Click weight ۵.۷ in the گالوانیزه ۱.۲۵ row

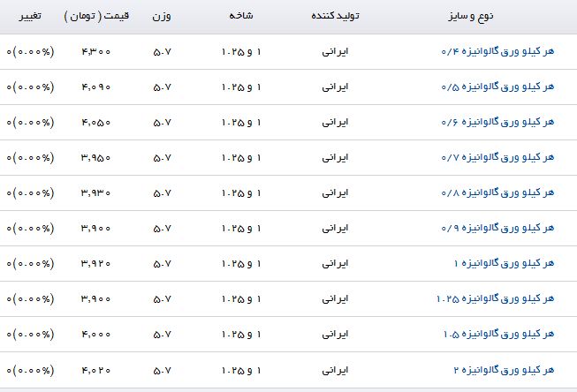coord(162,299)
